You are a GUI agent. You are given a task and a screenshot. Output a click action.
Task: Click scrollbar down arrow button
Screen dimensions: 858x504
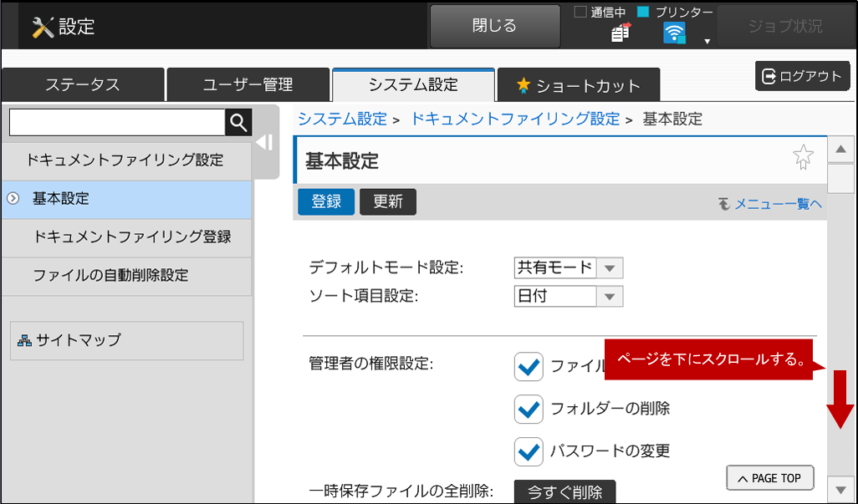point(840,489)
